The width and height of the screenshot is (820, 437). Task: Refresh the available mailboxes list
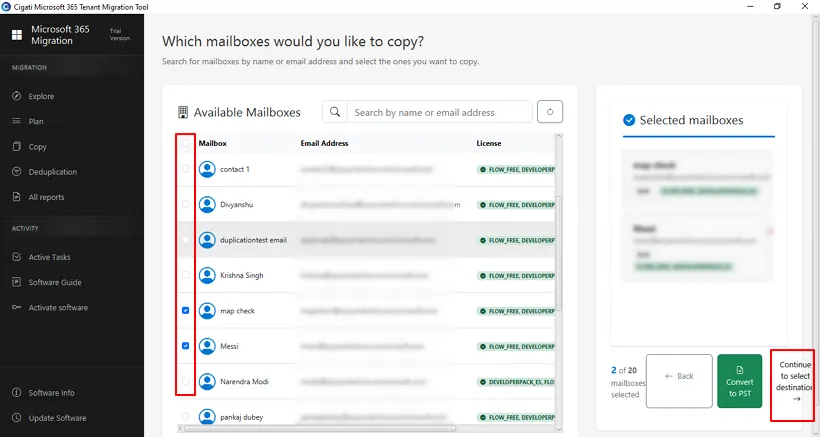(550, 112)
